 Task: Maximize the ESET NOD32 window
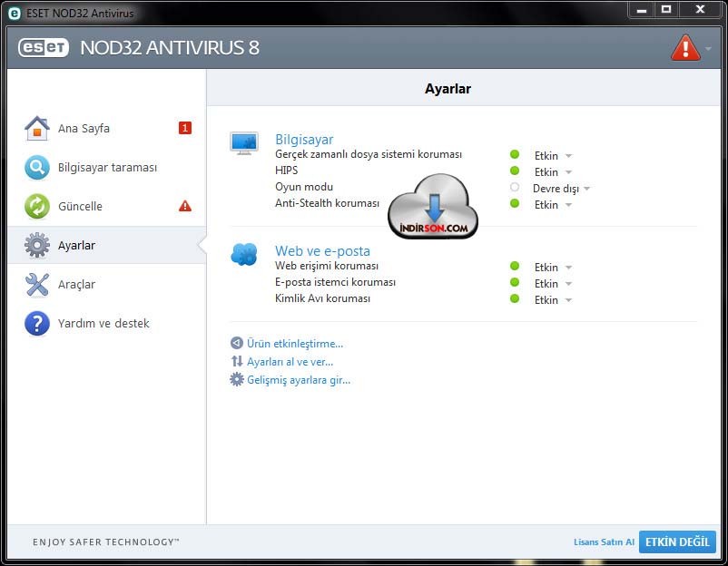click(x=666, y=10)
